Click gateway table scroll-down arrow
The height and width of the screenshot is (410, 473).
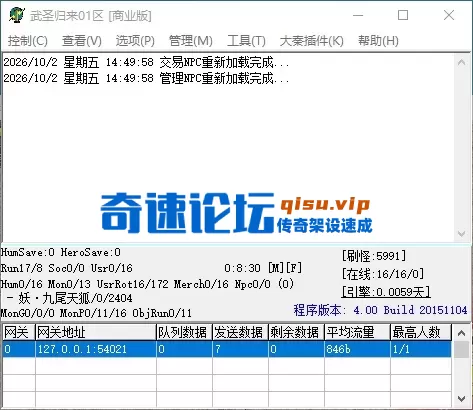[x=462, y=399]
